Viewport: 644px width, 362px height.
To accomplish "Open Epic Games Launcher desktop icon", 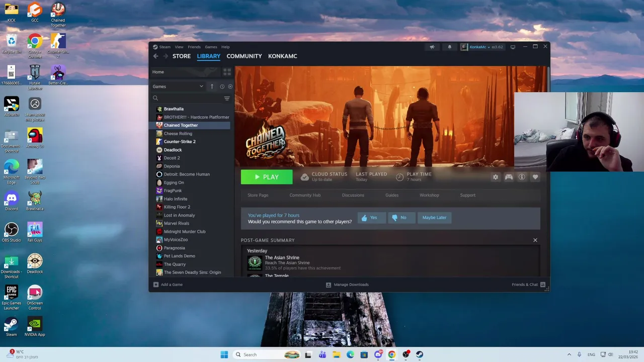I will click(11, 298).
